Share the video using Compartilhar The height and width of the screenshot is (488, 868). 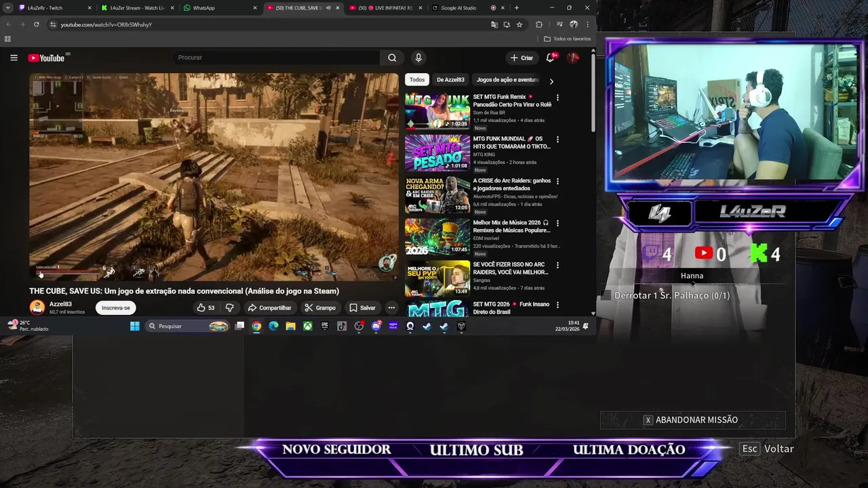pos(269,308)
